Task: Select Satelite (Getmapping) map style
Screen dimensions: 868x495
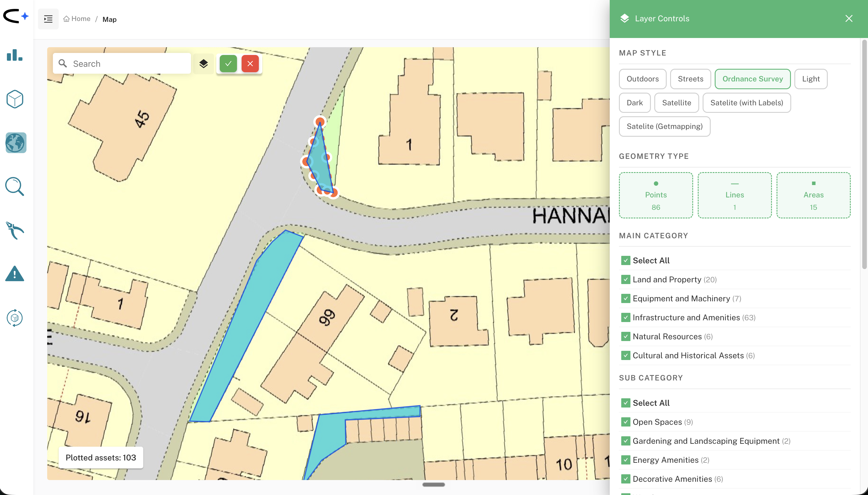Action: pyautogui.click(x=664, y=126)
